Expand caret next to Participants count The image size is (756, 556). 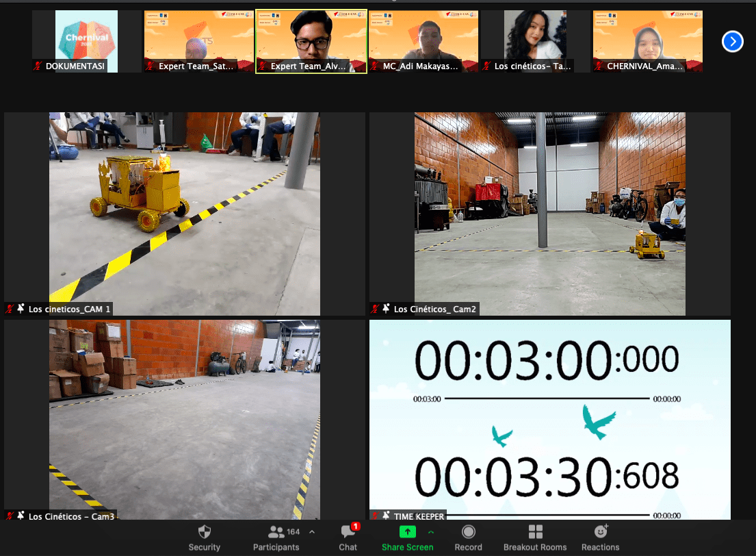[312, 531]
